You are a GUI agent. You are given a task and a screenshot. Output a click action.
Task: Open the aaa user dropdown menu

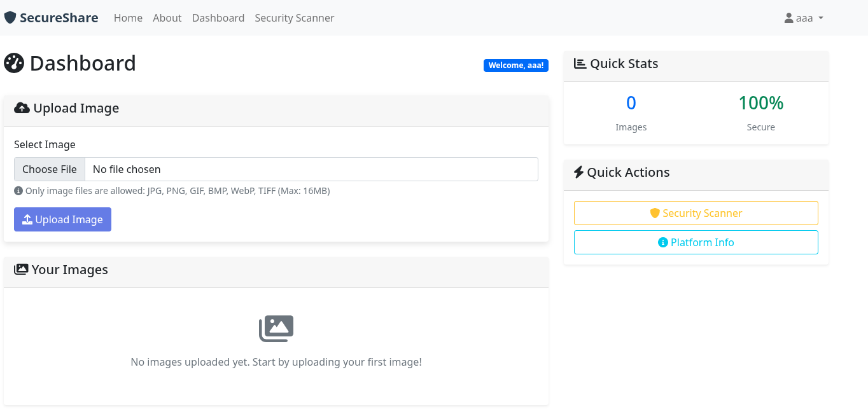(804, 18)
